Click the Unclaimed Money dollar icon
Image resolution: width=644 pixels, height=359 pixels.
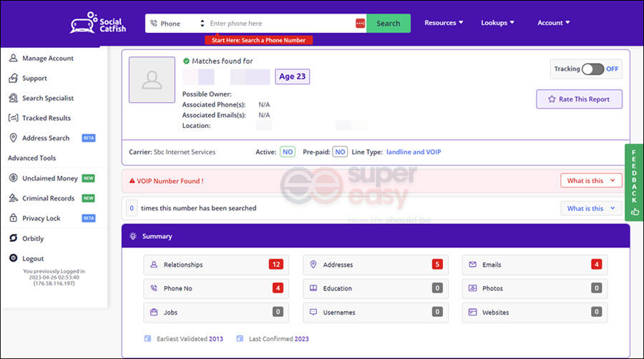(13, 177)
